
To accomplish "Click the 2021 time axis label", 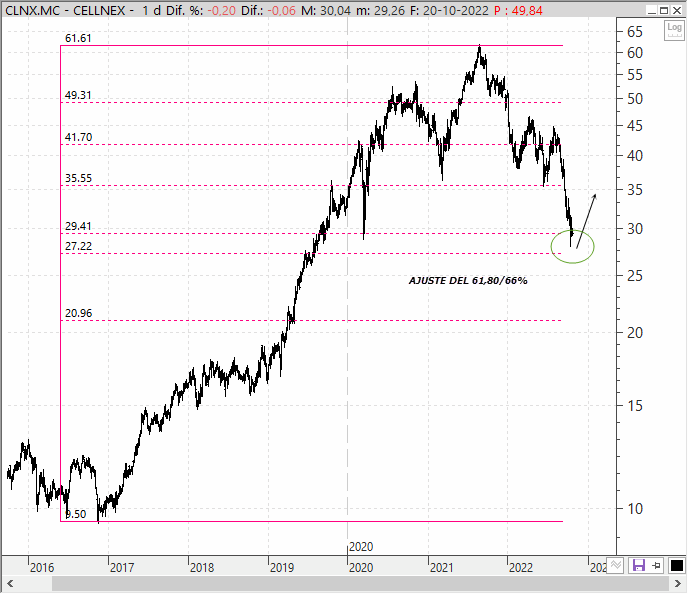I will tap(441, 568).
